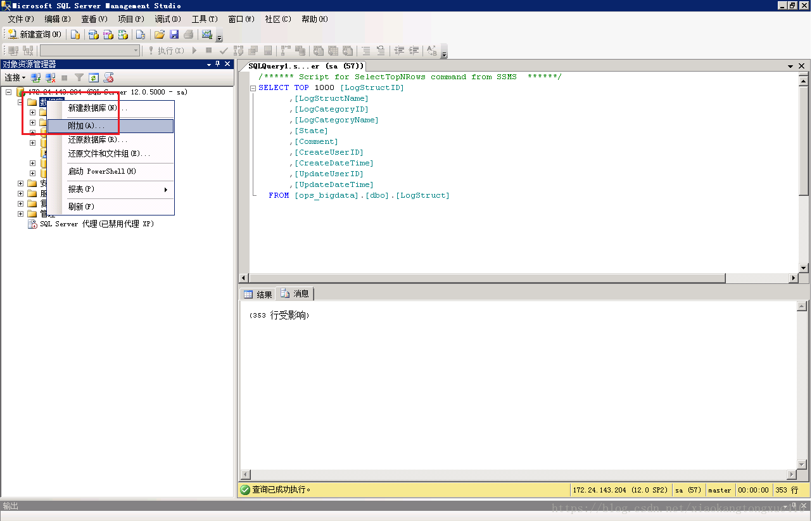Open the available databases combo box
Viewport: 812px width, 521px height.
click(x=90, y=50)
